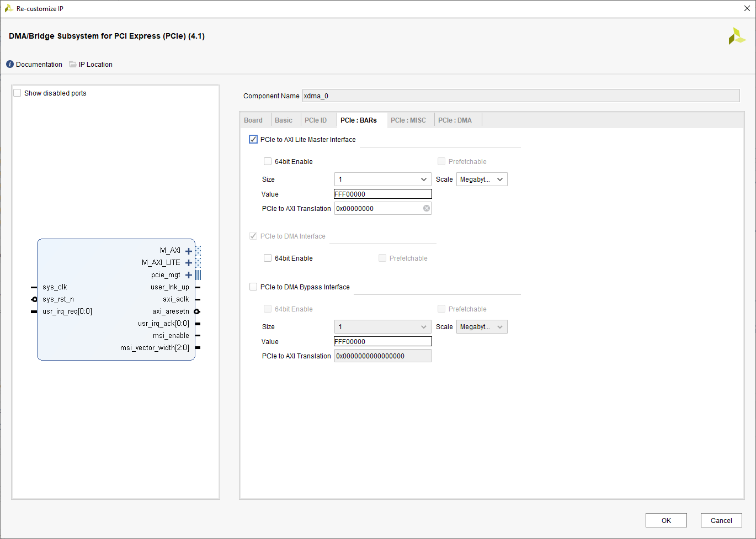
Task: Click the Documentation info icon
Action: [10, 65]
